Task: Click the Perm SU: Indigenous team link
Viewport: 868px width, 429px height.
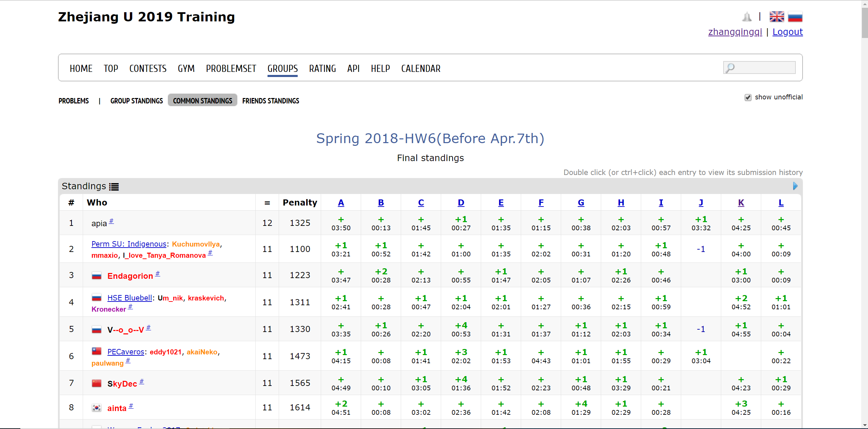Action: (x=129, y=244)
